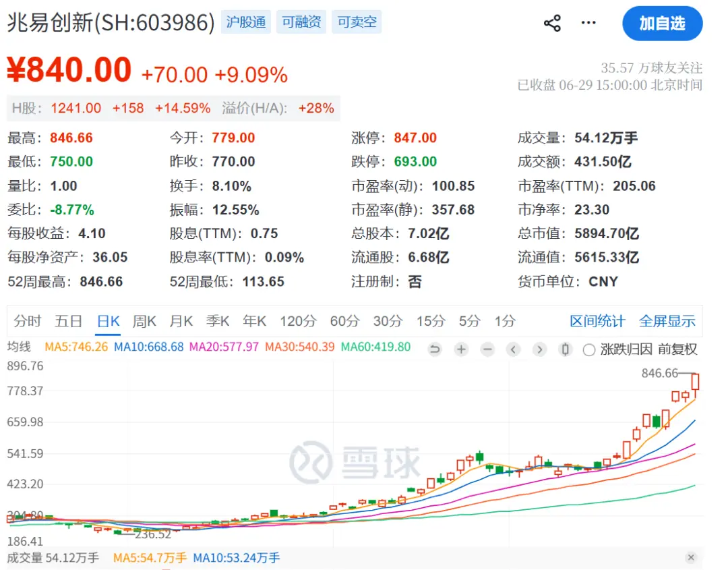Switch to the 1分 chart tab

coord(505,321)
